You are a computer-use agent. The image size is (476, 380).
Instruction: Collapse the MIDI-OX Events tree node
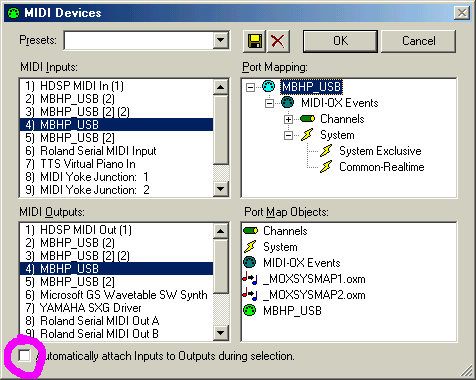tap(269, 103)
